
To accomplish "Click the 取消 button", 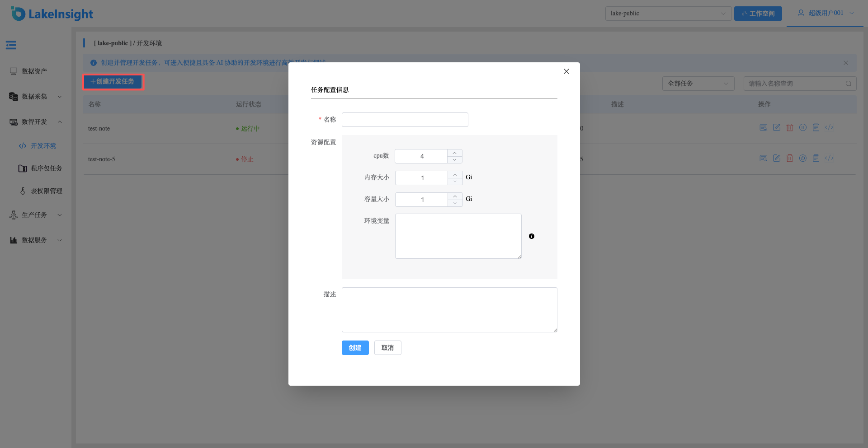I will (388, 348).
